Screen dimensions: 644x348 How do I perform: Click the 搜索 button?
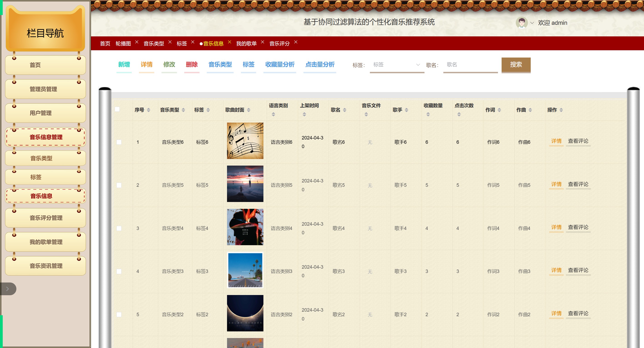coord(516,65)
